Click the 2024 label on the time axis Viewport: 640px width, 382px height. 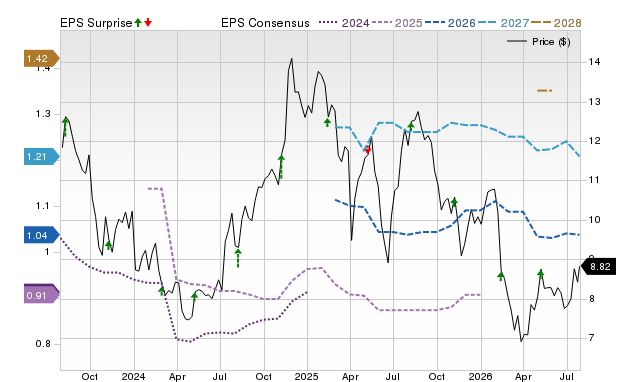[x=133, y=376]
